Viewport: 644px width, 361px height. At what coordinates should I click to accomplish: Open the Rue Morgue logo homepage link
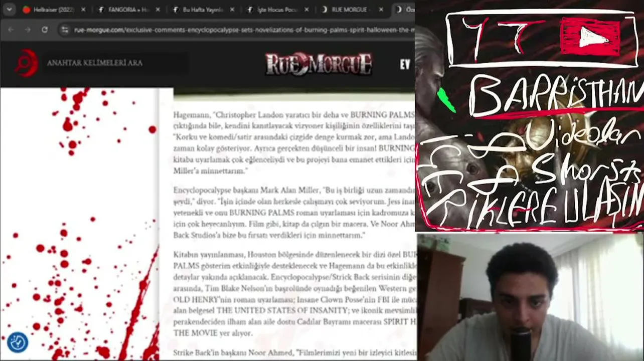(x=318, y=64)
